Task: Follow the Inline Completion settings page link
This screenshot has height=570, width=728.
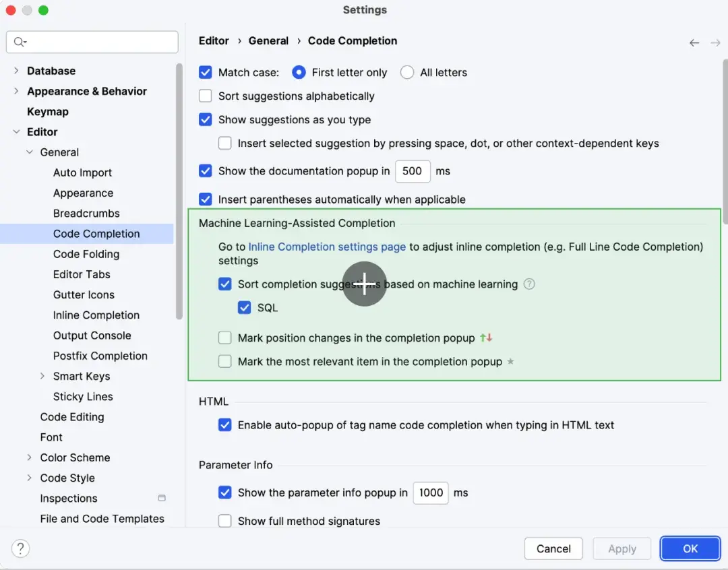Action: [327, 247]
